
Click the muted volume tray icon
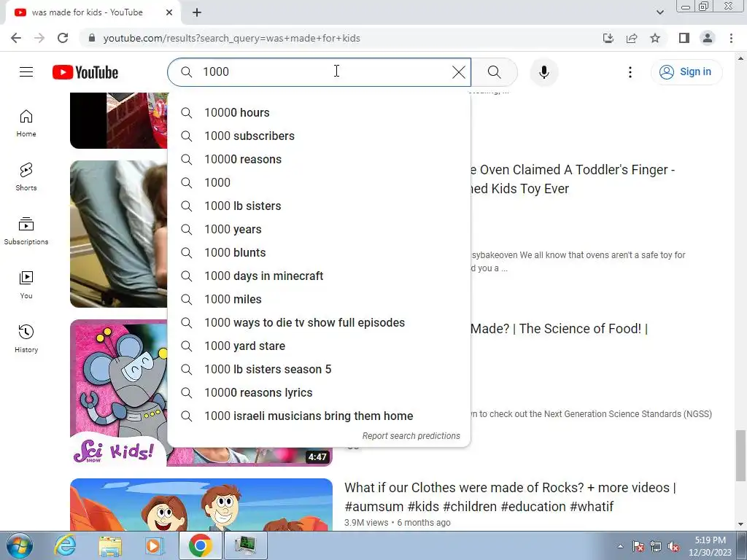pyautogui.click(x=673, y=547)
